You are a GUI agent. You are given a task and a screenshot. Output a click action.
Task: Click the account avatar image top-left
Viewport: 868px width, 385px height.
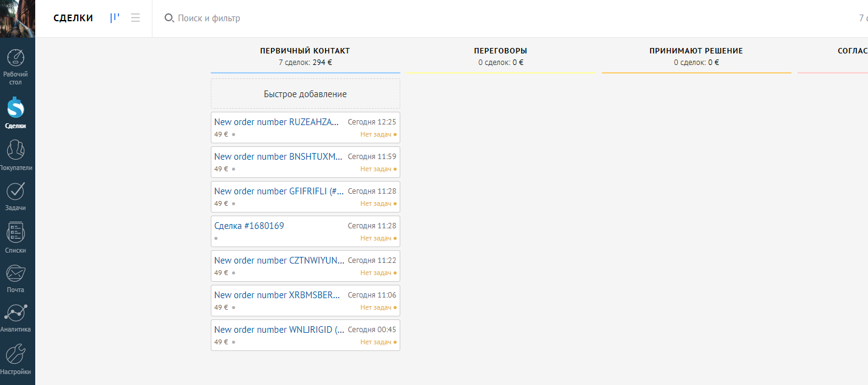18,18
